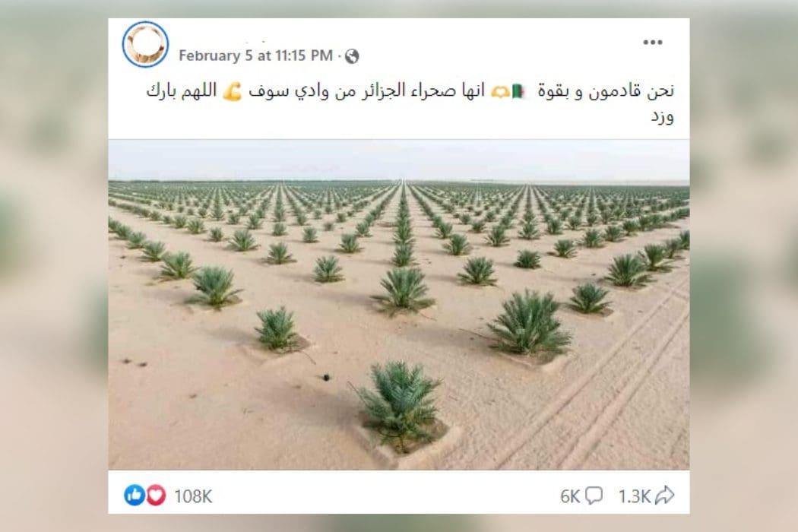This screenshot has height=532, width=798.
Task: Open the 1.3K shares count
Action: pos(634,496)
